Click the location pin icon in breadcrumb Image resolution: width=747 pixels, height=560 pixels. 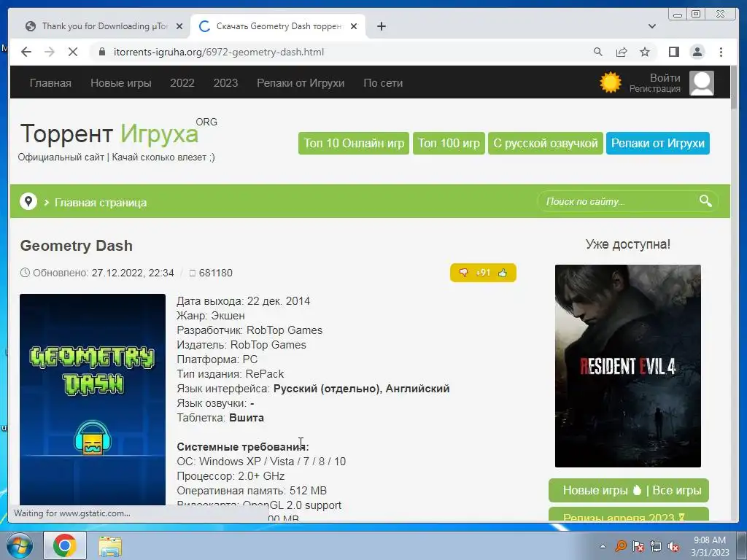28,201
